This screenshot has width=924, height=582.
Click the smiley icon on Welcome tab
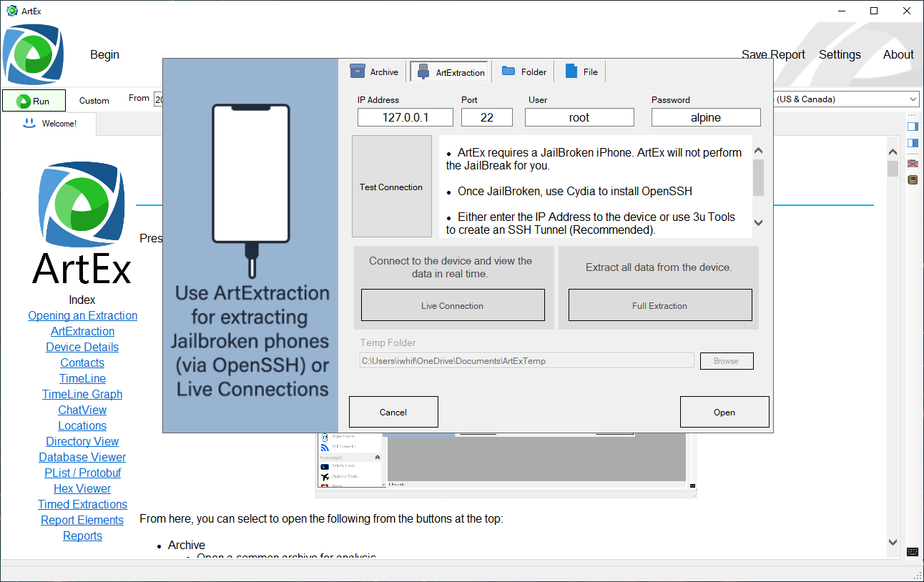[29, 123]
